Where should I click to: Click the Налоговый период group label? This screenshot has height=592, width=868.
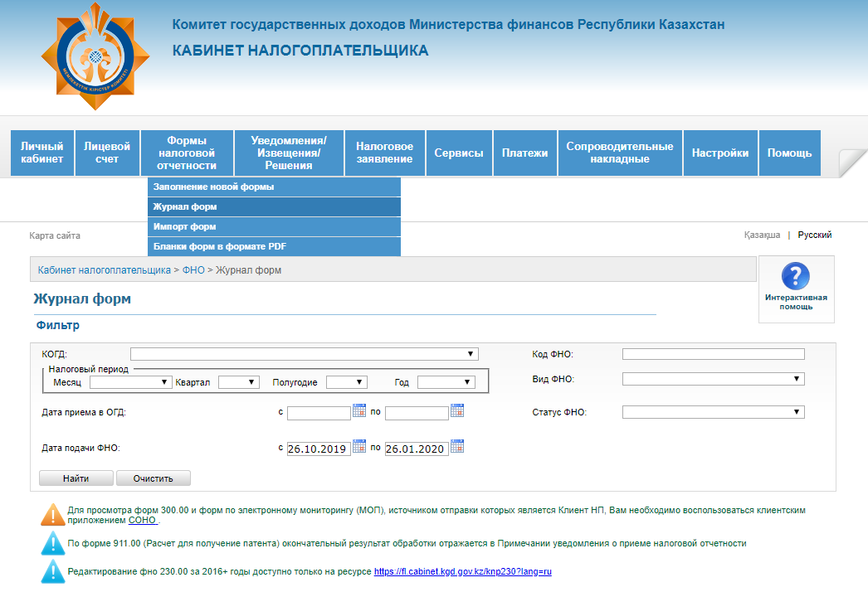[89, 369]
